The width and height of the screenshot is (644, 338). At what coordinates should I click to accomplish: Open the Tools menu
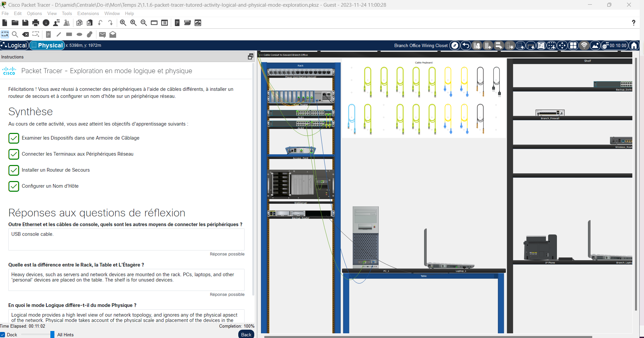tap(67, 13)
